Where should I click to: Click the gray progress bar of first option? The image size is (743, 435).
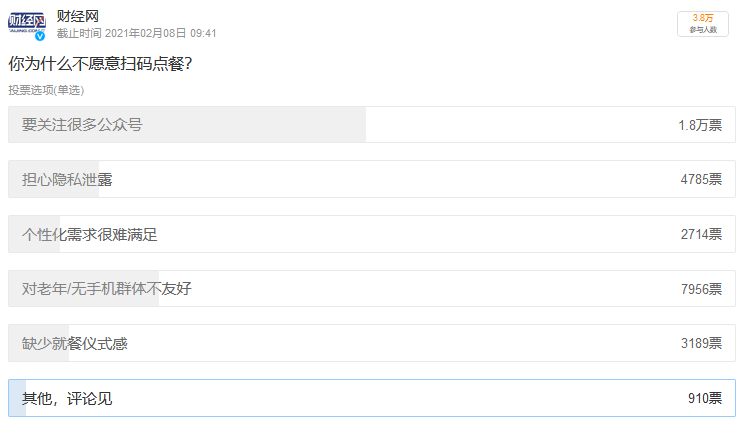pos(187,125)
